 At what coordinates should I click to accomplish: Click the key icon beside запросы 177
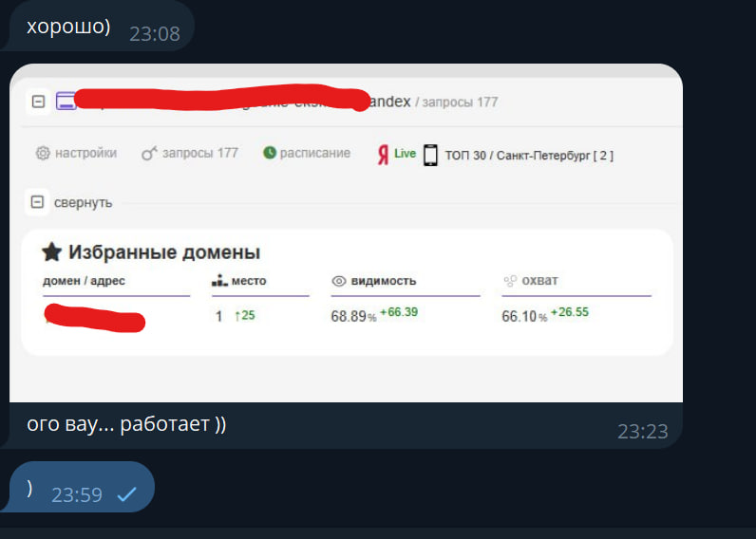(148, 154)
